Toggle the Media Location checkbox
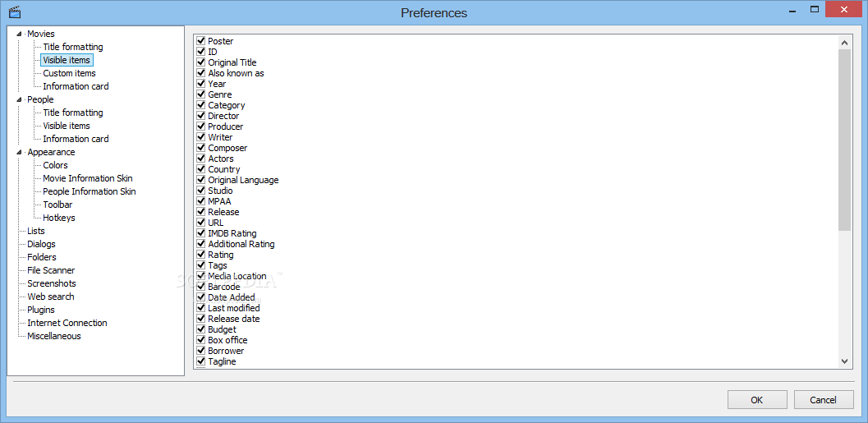Image resolution: width=868 pixels, height=423 pixels. [201, 276]
